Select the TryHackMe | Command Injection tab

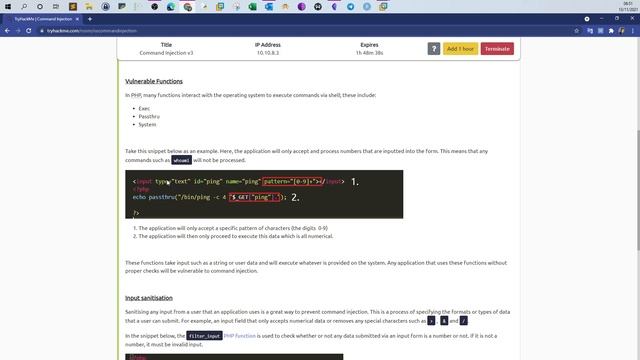pos(42,19)
